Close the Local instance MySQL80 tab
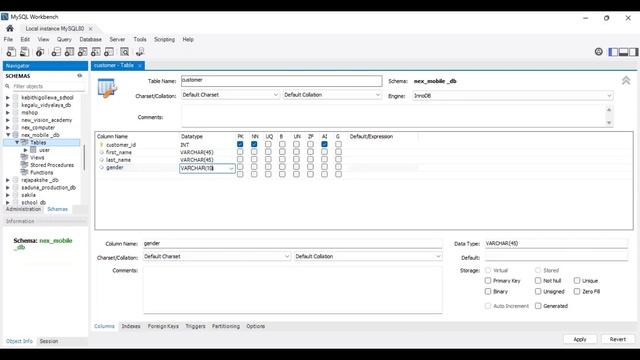The image size is (640, 360). click(90, 29)
